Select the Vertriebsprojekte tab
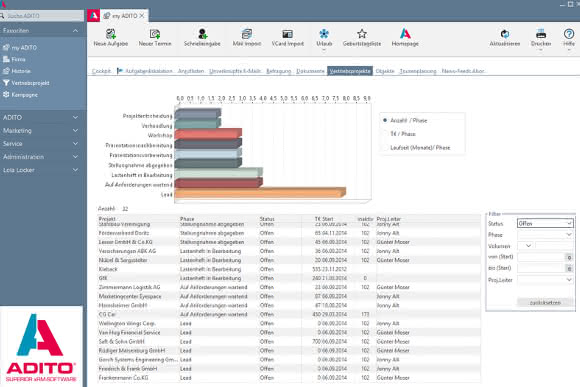This screenshot has width=580, height=387. [350, 71]
